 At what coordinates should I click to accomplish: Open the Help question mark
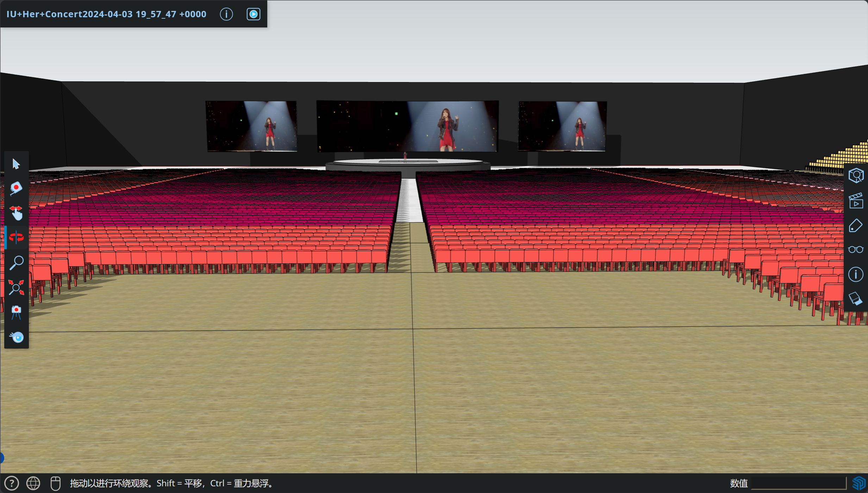12,483
